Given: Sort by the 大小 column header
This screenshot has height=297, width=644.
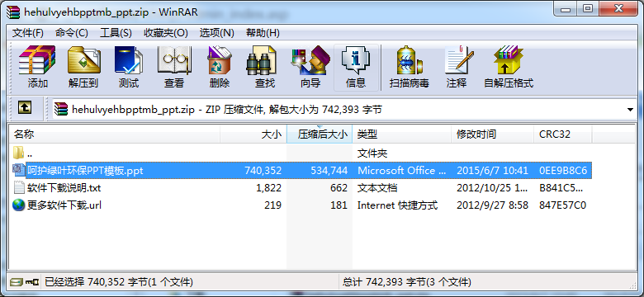Looking at the screenshot, I should 253,134.
